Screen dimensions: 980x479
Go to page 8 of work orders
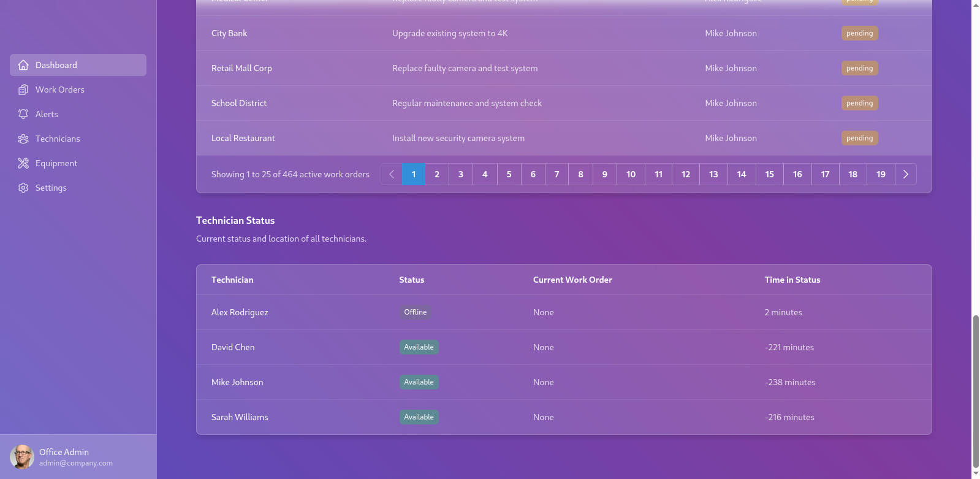pos(581,174)
